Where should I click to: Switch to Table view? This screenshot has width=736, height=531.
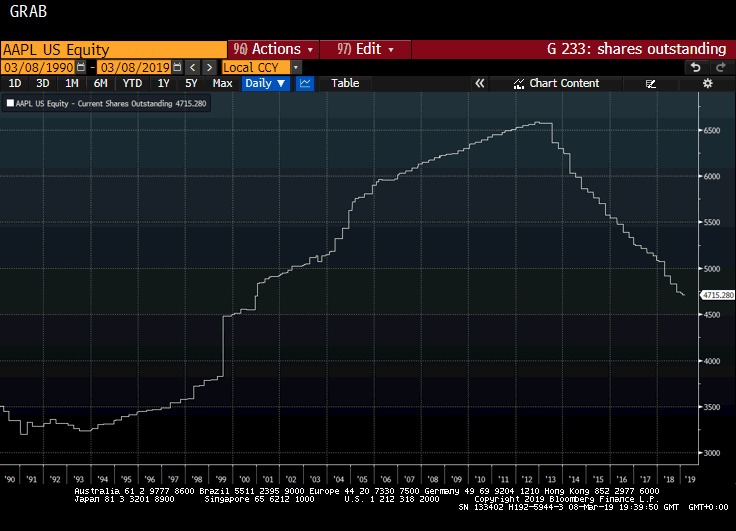(x=345, y=84)
